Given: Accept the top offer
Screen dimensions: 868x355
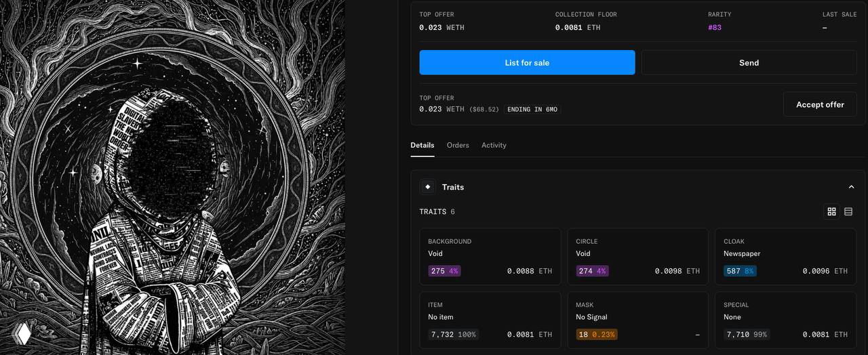Looking at the screenshot, I should coord(820,104).
